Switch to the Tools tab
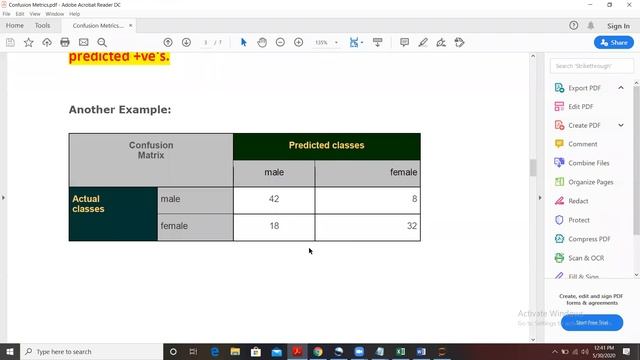Viewport: 640px width, 360px height. coord(42,25)
